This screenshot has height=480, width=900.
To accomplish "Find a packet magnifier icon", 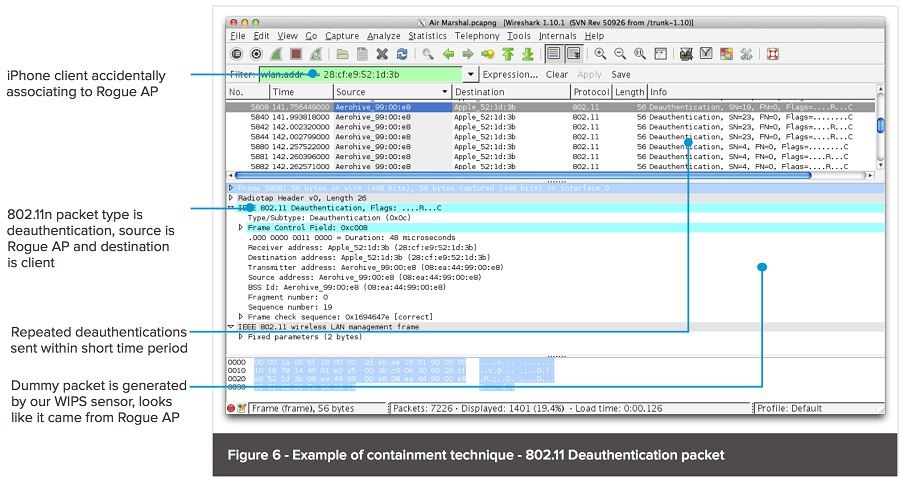I will coord(428,54).
